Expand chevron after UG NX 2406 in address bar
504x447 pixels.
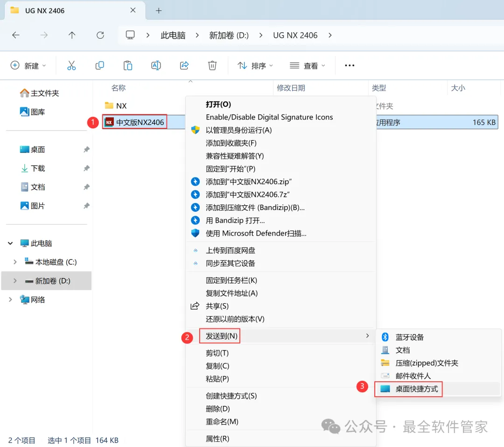tap(330, 35)
